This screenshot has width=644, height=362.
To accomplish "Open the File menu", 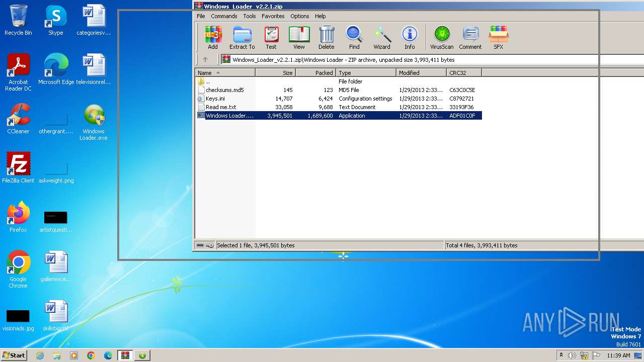I will click(x=201, y=16).
